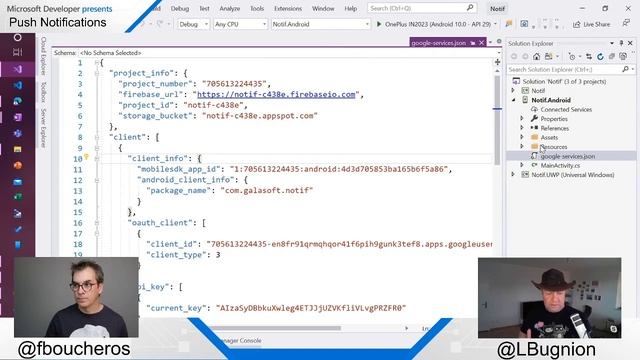Viewport: 640px width, 360px height.
Task: Click the purple Visual Studio taskbar icon
Action: pyautogui.click(x=18, y=69)
